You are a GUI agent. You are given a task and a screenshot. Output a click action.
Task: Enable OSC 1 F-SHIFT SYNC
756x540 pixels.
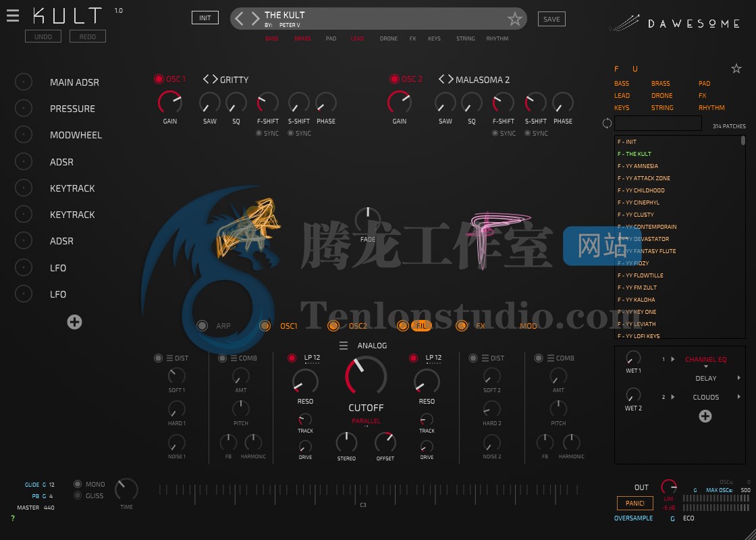tap(259, 134)
